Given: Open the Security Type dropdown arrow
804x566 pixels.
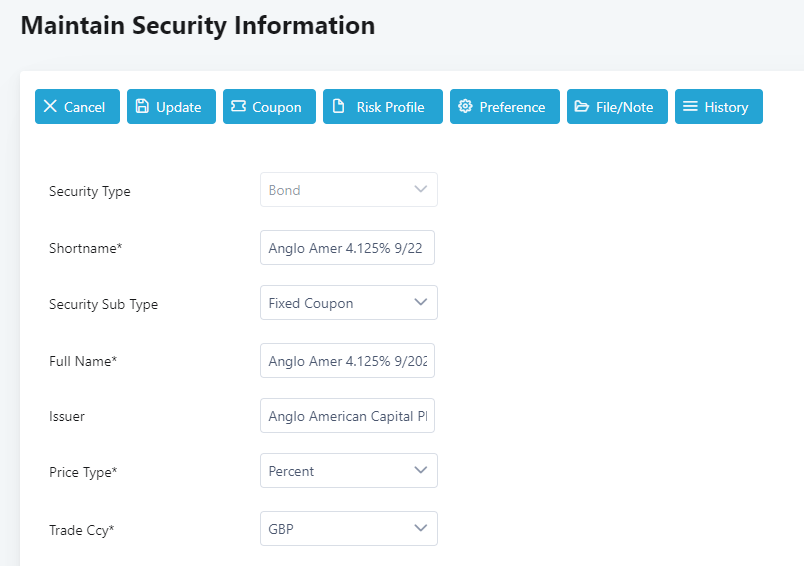Looking at the screenshot, I should tap(420, 189).
